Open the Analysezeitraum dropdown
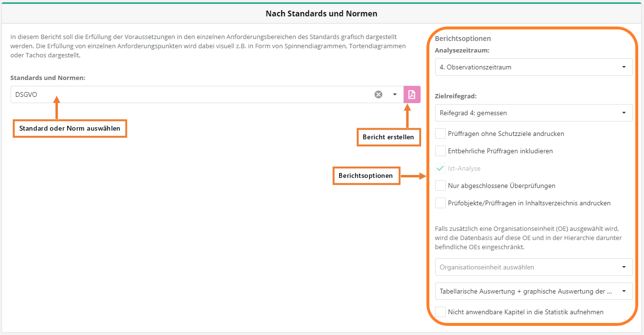Screen dimensions: 644x335 (x=534, y=67)
